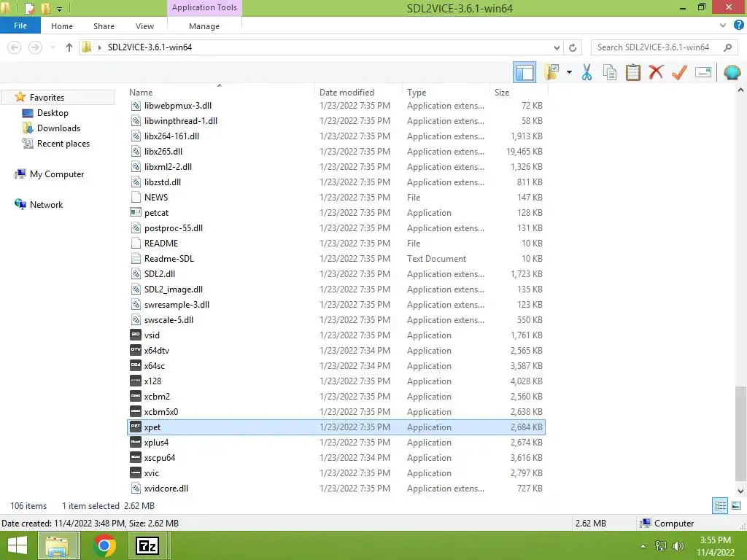Open recent locations dropdown arrow
The image size is (747, 560).
pos(53,47)
